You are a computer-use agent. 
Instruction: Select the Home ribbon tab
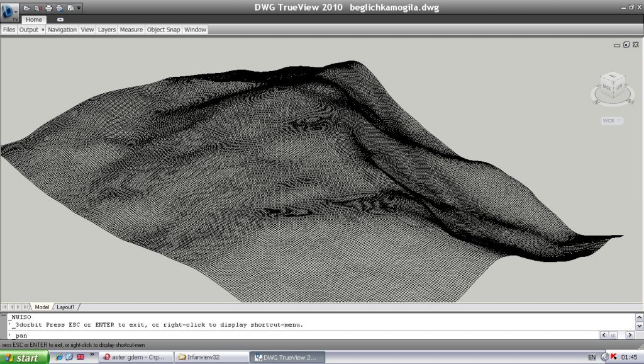33,20
